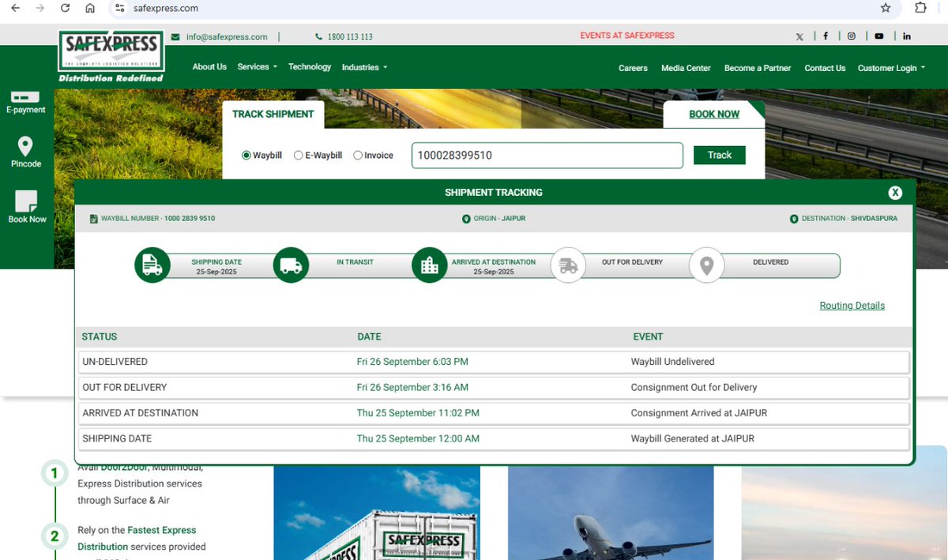Open the Routing Details link
This screenshot has width=948, height=560.
tap(852, 306)
